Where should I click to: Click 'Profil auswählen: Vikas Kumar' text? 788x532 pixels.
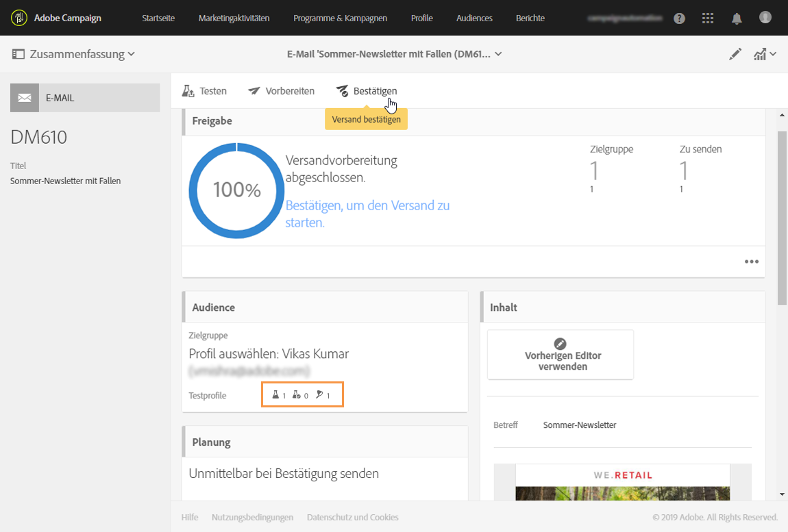[x=269, y=354]
